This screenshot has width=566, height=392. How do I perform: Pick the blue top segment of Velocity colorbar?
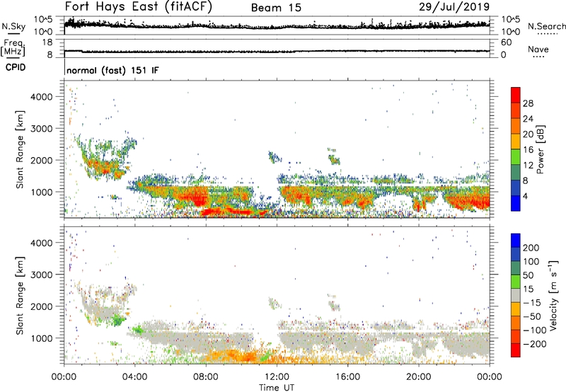[516, 241]
